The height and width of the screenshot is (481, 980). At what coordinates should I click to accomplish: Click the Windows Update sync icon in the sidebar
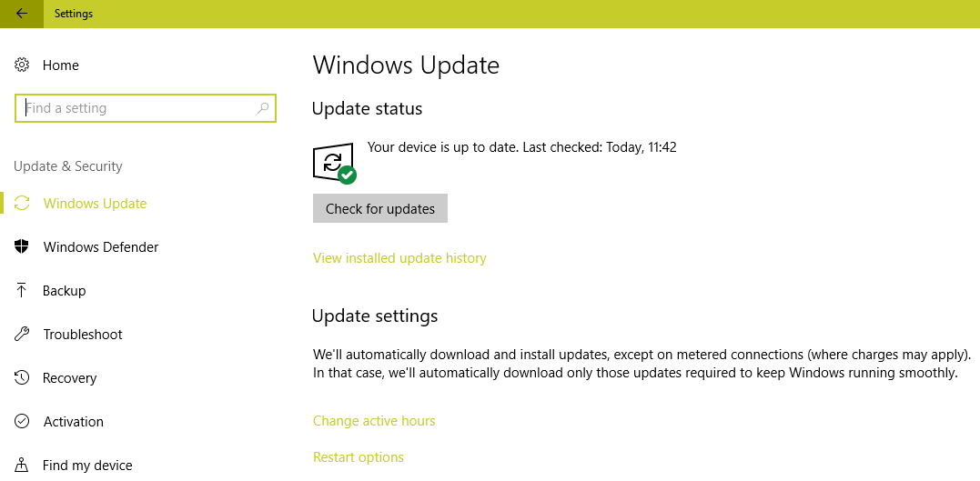(22, 204)
